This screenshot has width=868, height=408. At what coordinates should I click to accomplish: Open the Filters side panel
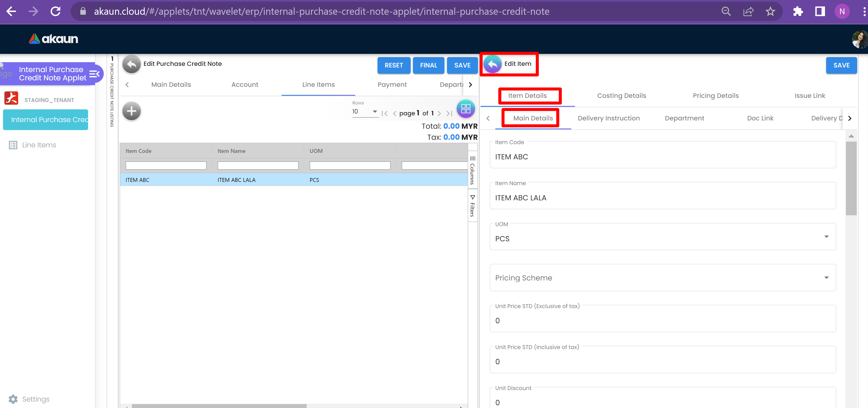[x=472, y=206]
